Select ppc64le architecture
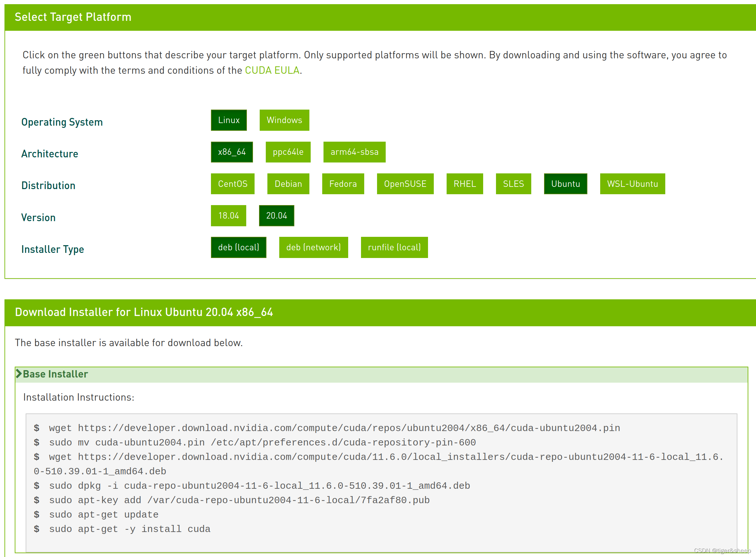The height and width of the screenshot is (557, 756). 288,152
